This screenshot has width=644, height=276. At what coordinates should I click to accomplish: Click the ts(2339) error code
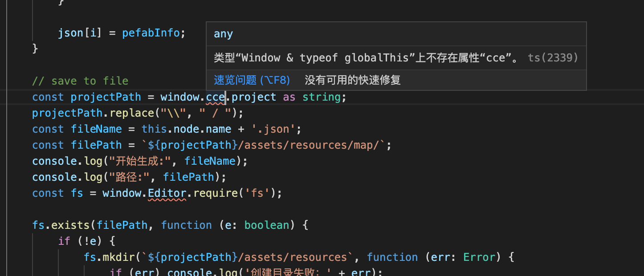pos(553,58)
